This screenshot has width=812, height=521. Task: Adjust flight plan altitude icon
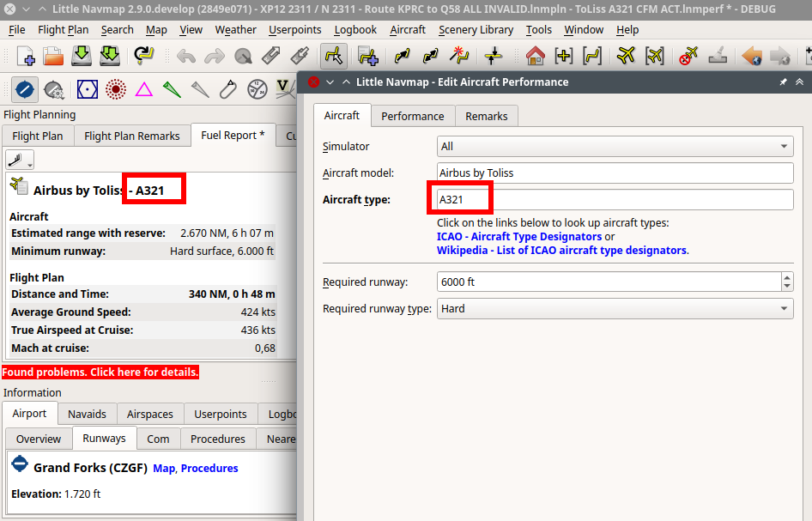493,56
